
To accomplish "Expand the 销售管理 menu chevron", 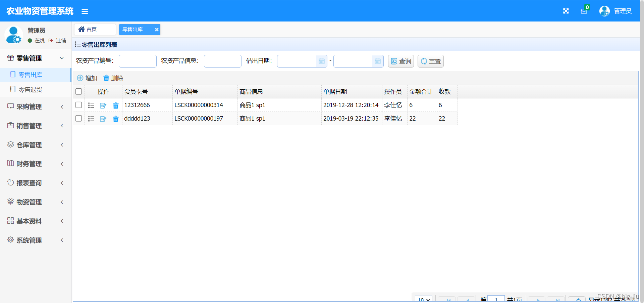I will click(x=62, y=126).
